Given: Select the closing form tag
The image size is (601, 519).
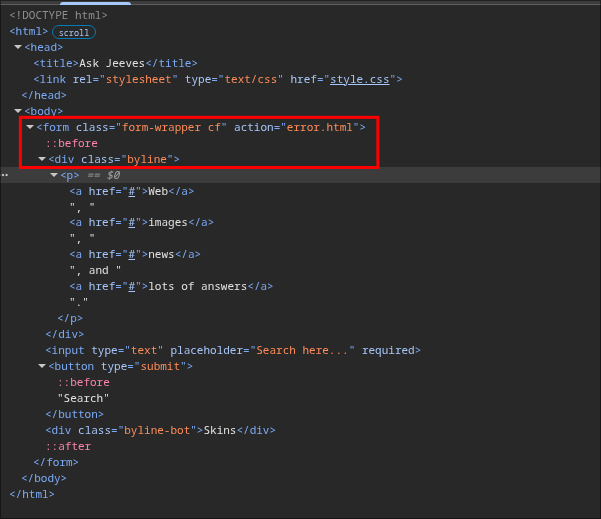Looking at the screenshot, I should (x=56, y=463).
